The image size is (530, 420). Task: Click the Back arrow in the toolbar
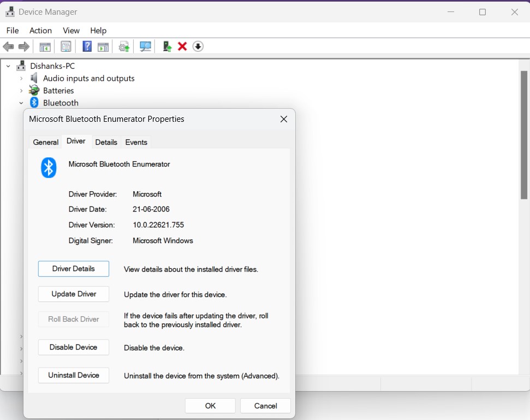tap(9, 47)
